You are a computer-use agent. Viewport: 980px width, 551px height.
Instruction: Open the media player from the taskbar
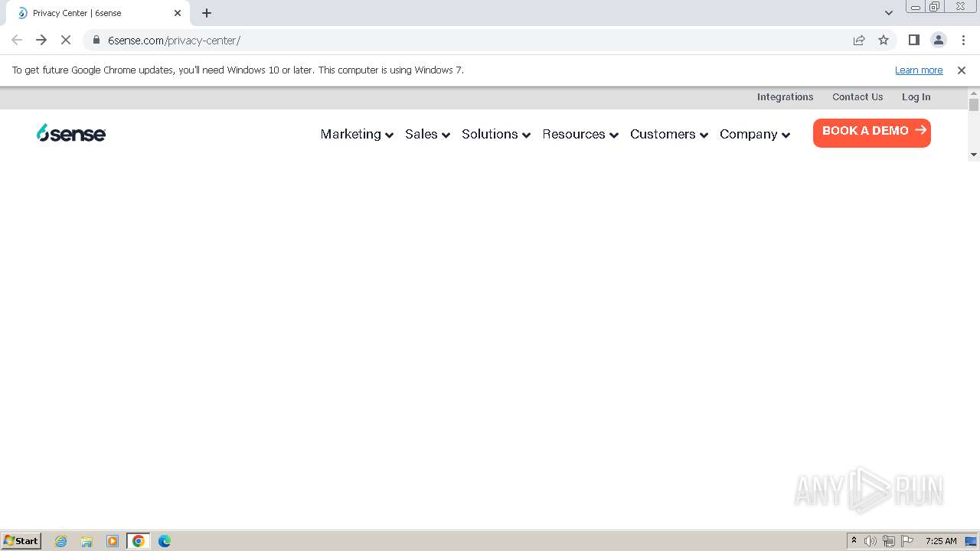(x=113, y=541)
